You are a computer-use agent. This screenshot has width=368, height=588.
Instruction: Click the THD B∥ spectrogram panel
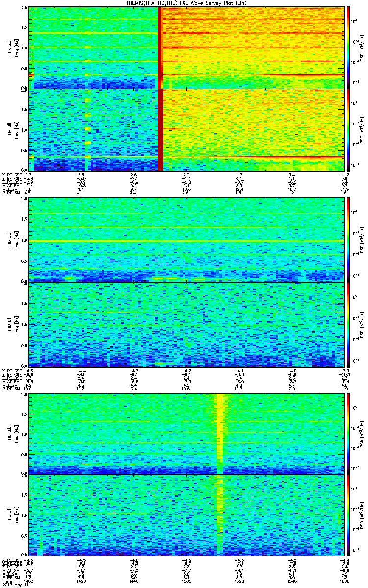click(x=186, y=324)
